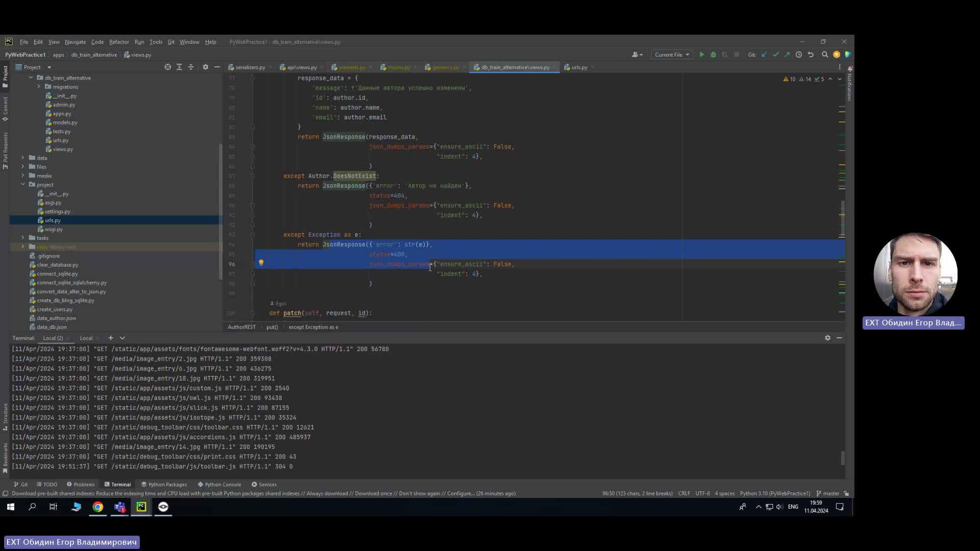Click the terminal vertical scrollbar
Viewport: 980px width, 551px height.
843,458
